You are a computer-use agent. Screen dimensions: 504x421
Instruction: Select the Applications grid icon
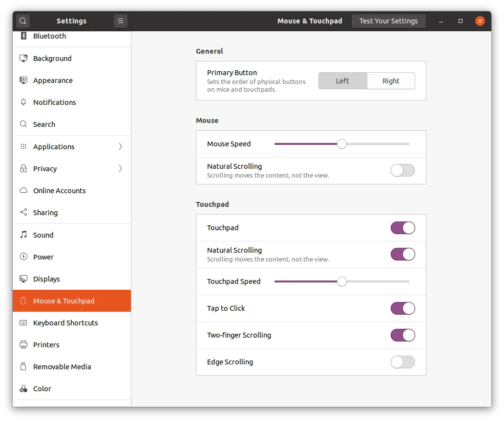pos(23,146)
